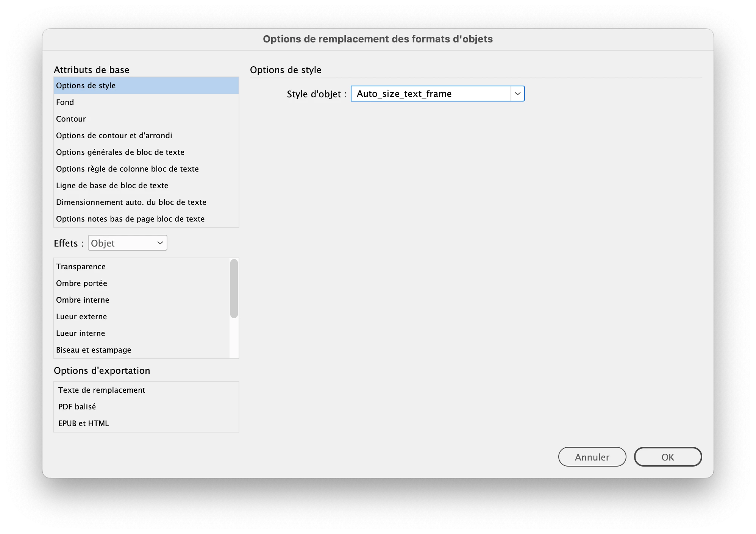This screenshot has height=534, width=756.
Task: Click the Auto_size_text_frame style field
Action: (x=431, y=94)
